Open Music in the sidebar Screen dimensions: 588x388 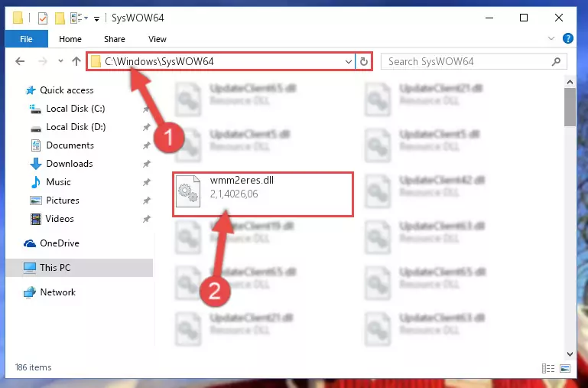pyautogui.click(x=58, y=182)
